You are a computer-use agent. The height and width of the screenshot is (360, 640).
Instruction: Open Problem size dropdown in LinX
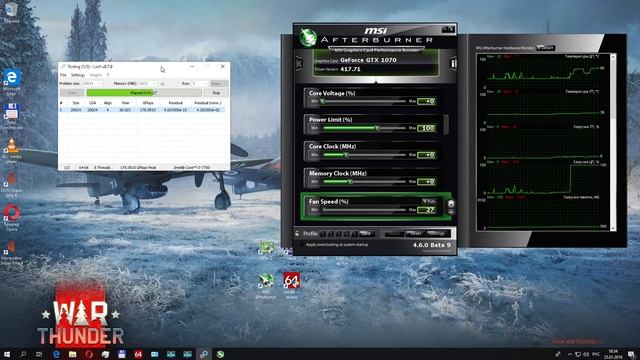tap(91, 83)
